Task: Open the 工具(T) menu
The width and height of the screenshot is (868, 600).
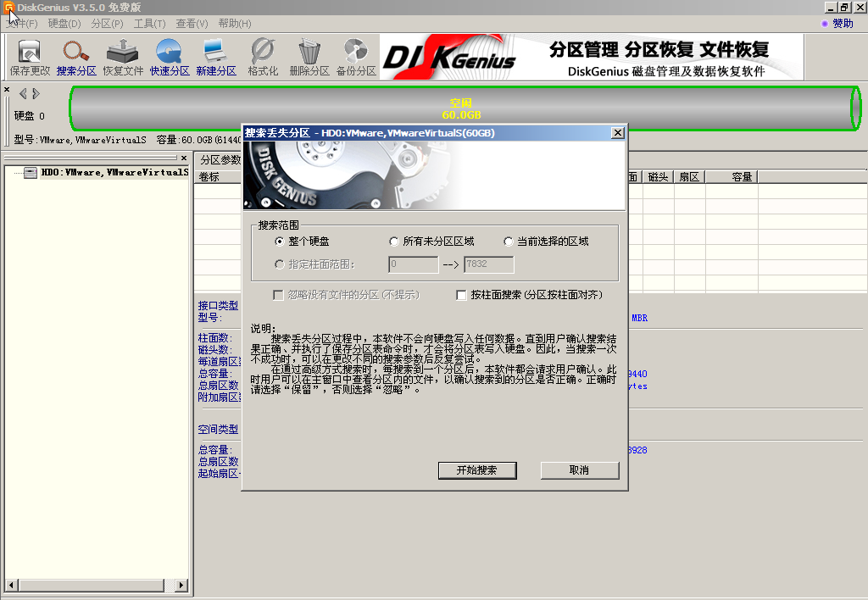Action: [x=149, y=23]
